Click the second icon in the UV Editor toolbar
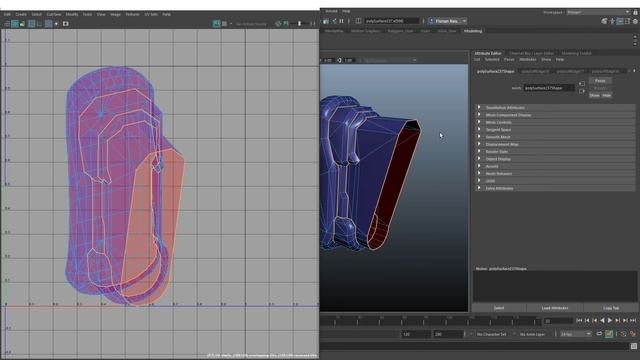The image size is (640, 360). coord(15,24)
